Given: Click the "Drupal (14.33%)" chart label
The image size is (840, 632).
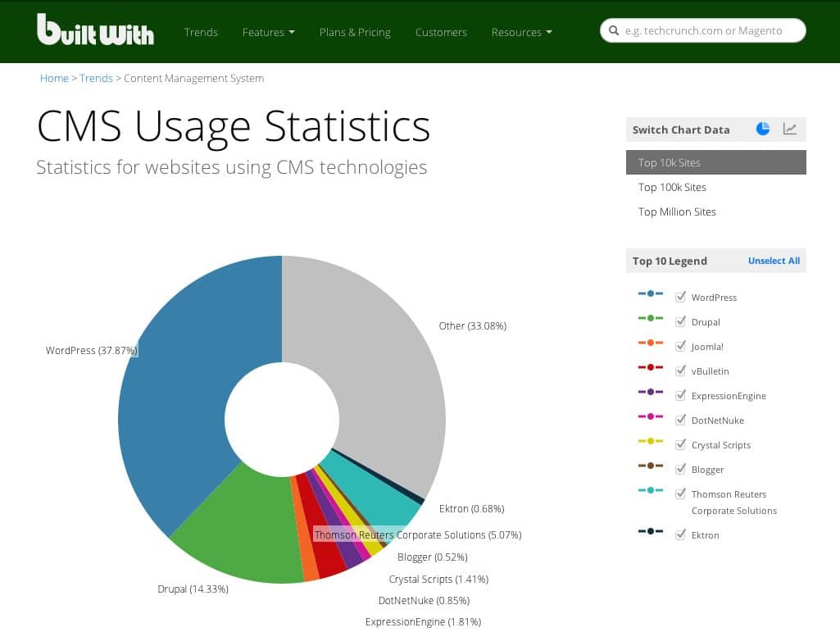Looking at the screenshot, I should pos(193,589).
